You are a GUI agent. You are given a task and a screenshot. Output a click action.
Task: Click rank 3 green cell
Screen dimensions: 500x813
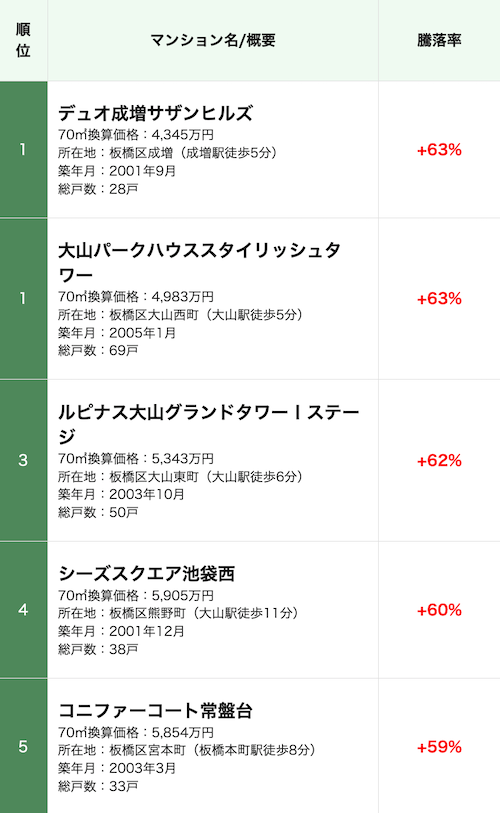[23, 460]
